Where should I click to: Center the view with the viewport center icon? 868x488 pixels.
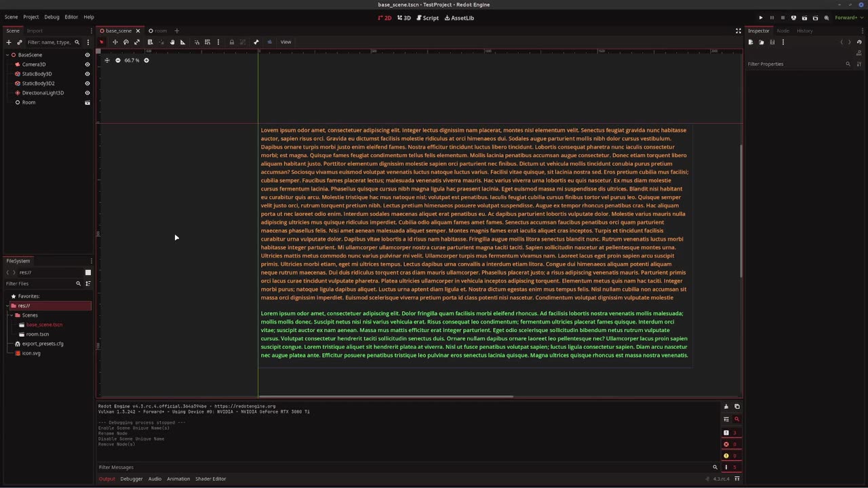click(x=106, y=60)
